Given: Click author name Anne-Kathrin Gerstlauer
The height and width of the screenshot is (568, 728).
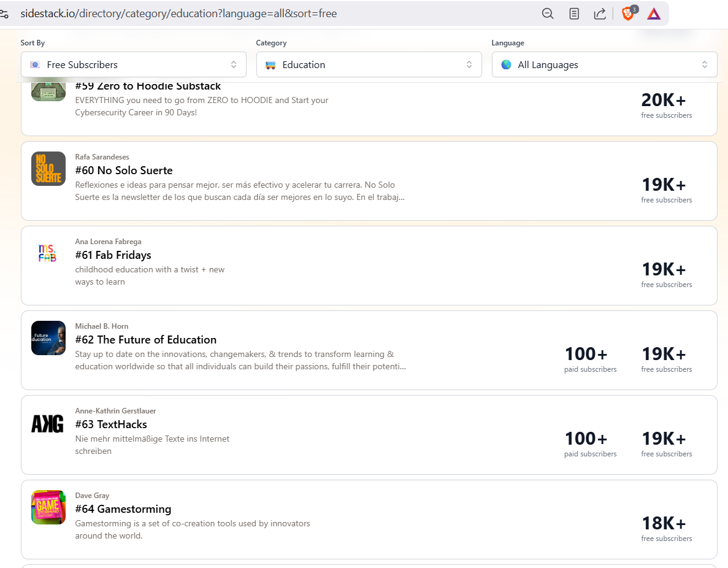Looking at the screenshot, I should pyautogui.click(x=115, y=410).
